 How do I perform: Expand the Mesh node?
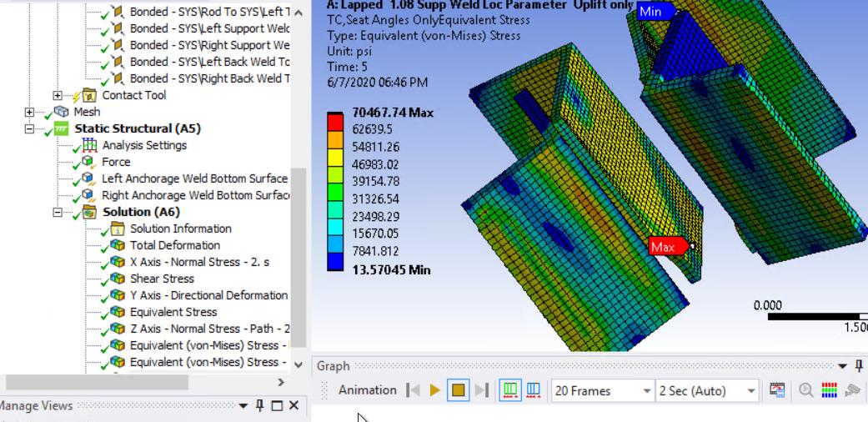[x=29, y=113]
